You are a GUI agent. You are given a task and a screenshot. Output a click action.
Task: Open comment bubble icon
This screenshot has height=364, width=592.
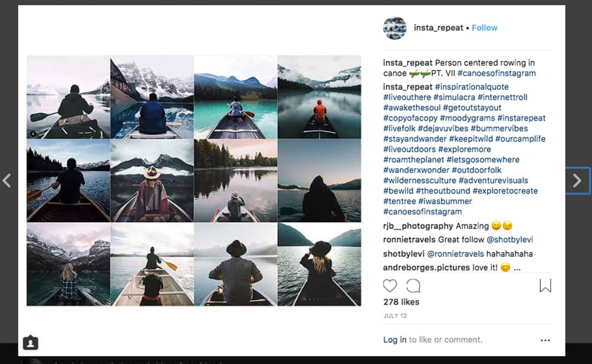click(x=413, y=286)
